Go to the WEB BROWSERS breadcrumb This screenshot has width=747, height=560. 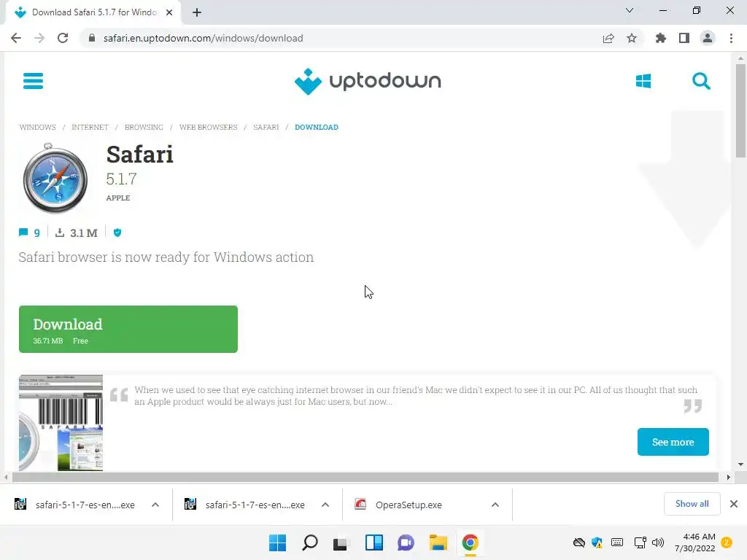[x=208, y=127]
